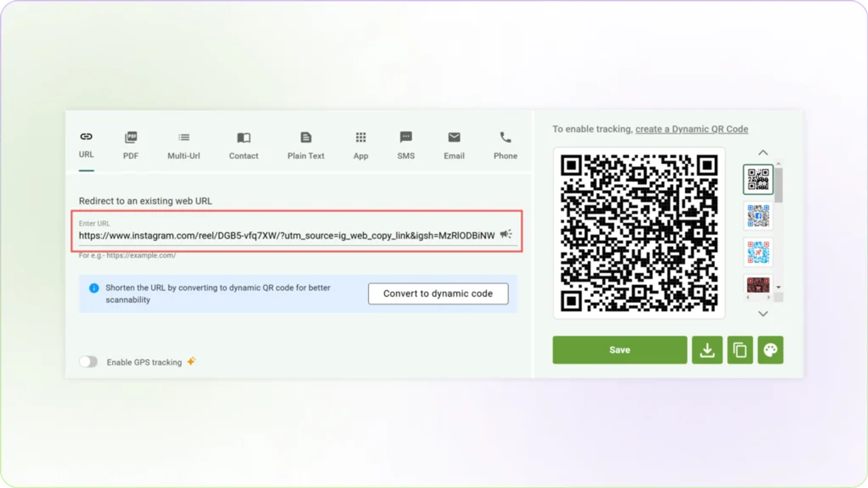Select the Plain Text document icon
This screenshot has width=868, height=488.
point(306,137)
